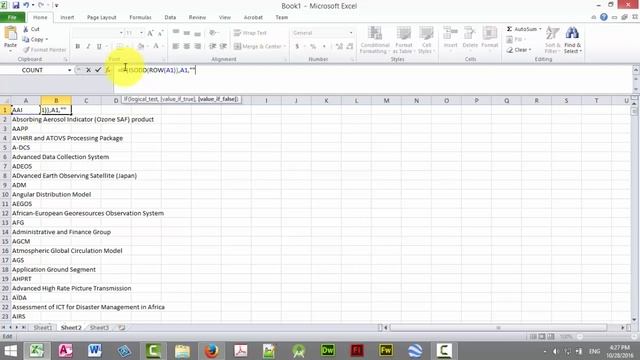Click Format Painter brush
The image size is (640, 360).
44,49
